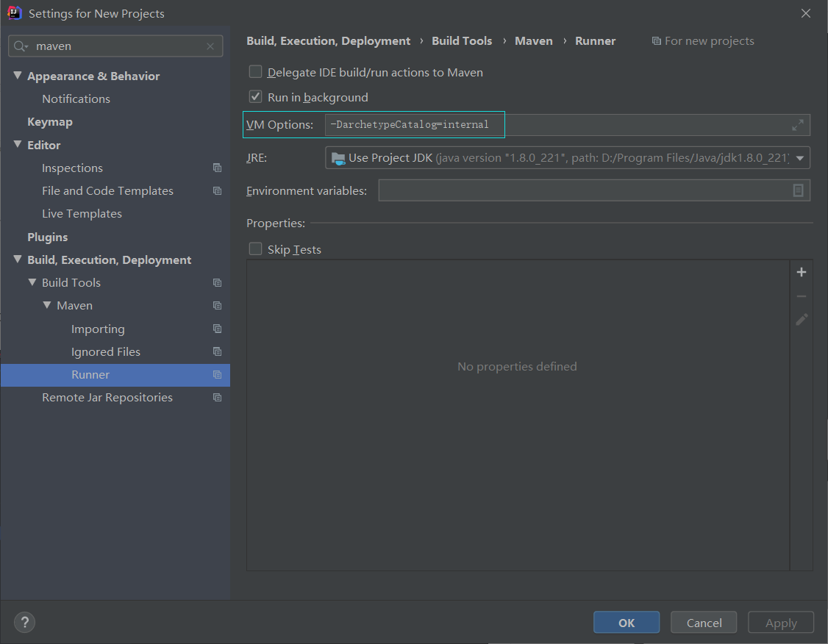Viewport: 828px width, 644px height.
Task: Enable Delegate IDE build/run actions to Maven
Action: point(256,72)
